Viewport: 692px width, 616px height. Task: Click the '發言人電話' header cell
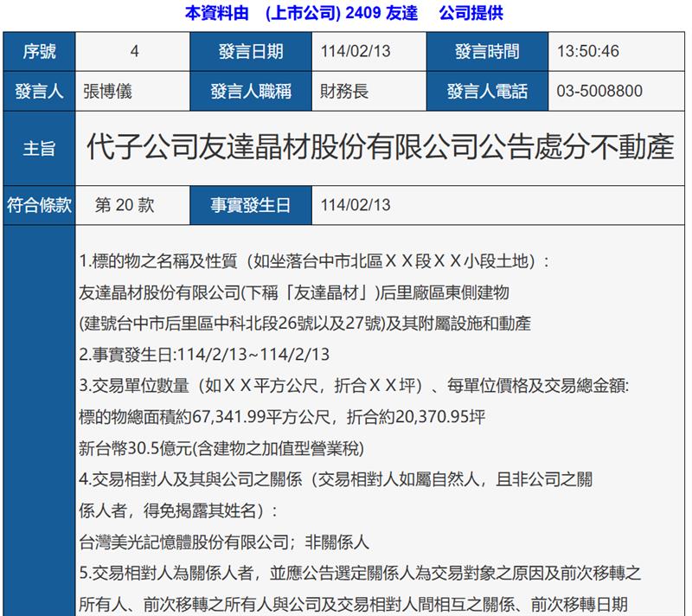tap(487, 92)
